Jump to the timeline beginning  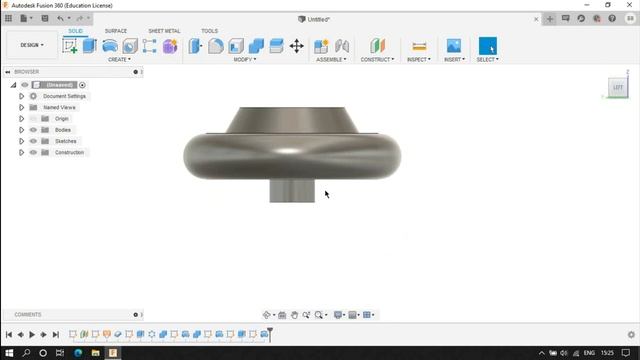click(x=9, y=334)
